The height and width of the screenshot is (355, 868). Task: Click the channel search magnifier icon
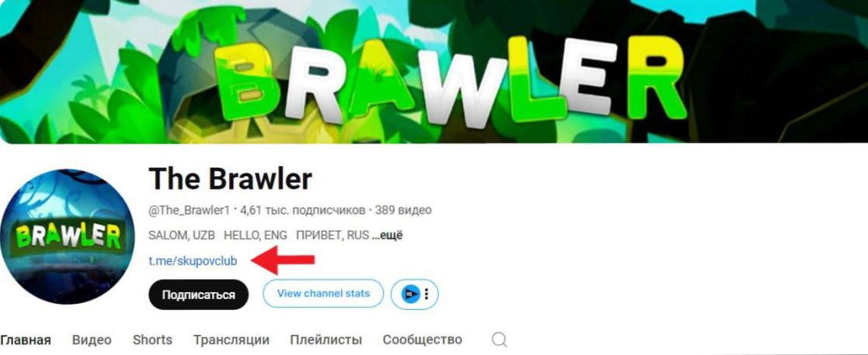pos(499,339)
